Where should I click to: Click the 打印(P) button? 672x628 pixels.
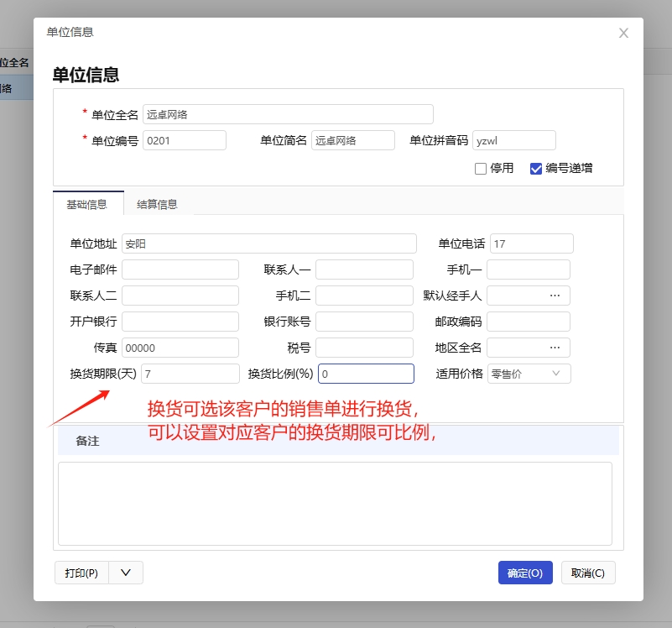coord(81,573)
